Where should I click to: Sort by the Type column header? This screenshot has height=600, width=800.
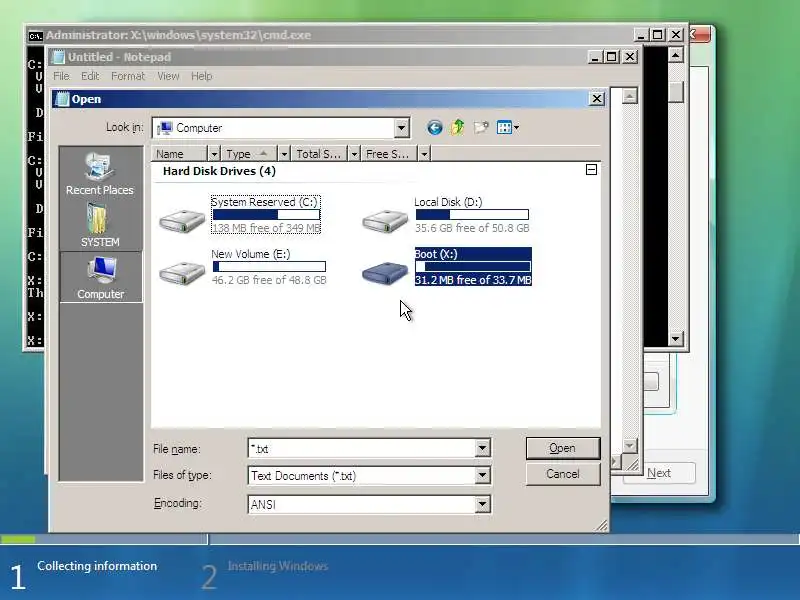point(249,154)
